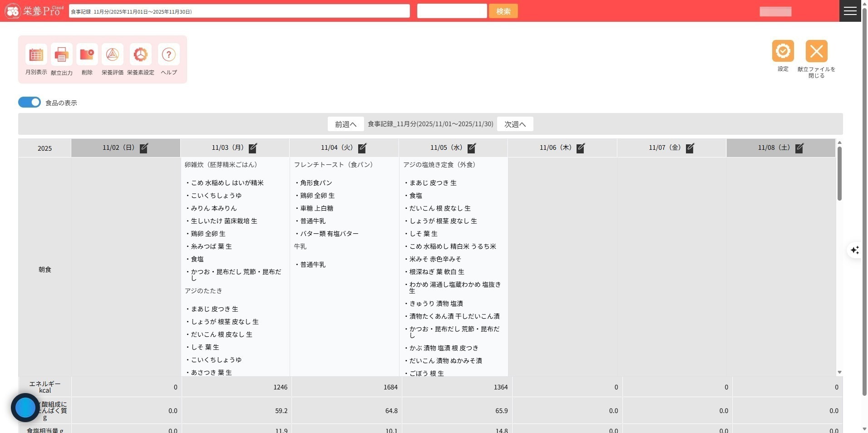The height and width of the screenshot is (433, 868).
Task: Open the orange 設定 settings icon
Action: 783,51
